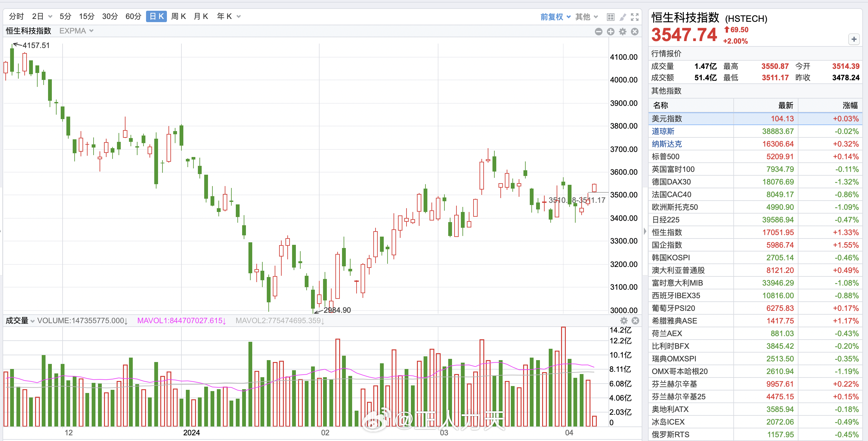Select the 德国DAX30 row
This screenshot has width=868, height=441.
[755, 182]
